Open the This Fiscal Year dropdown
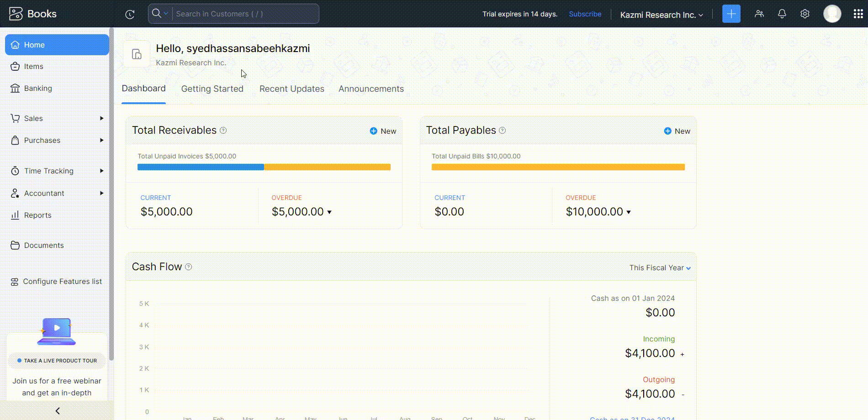Screen dimensions: 868x420 [660, 268]
